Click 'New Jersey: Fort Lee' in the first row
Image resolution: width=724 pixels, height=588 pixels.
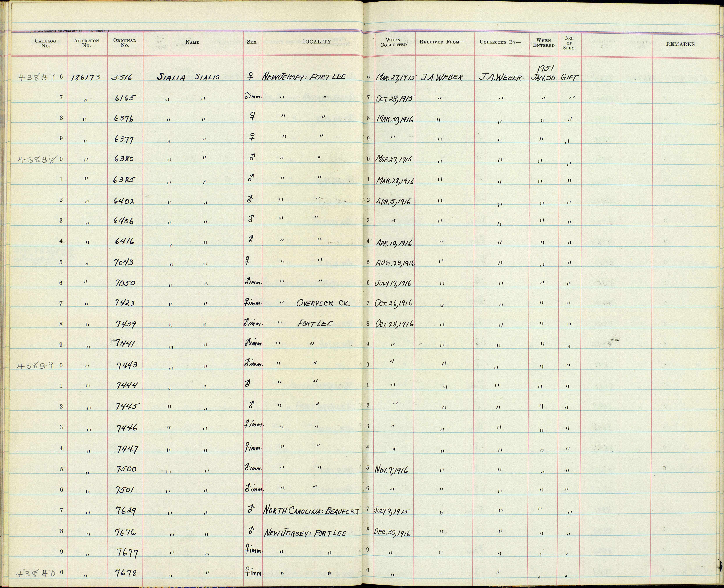point(304,76)
